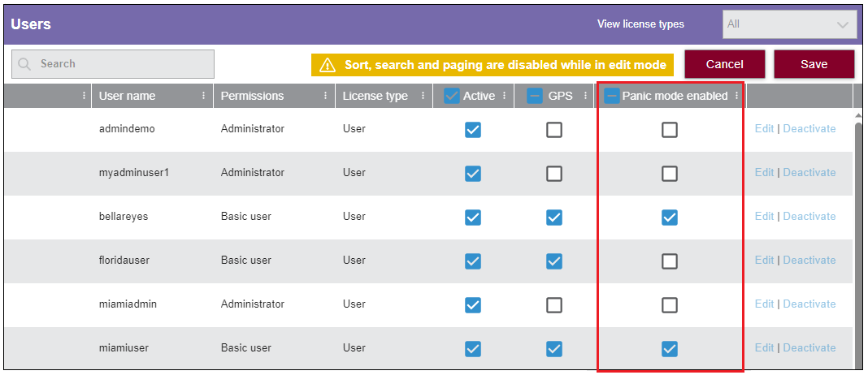Image resolution: width=868 pixels, height=375 pixels.
Task: Open GPS column options menu
Action: tap(585, 96)
